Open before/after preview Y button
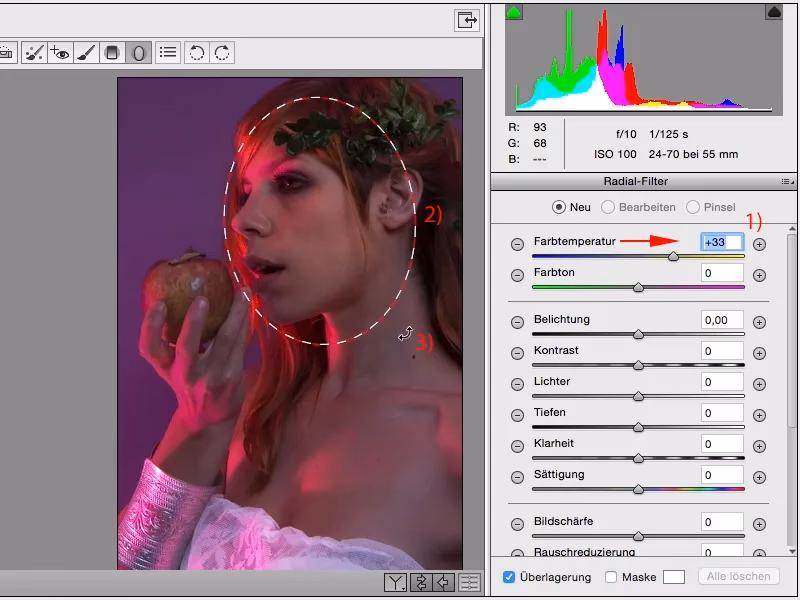 395,583
